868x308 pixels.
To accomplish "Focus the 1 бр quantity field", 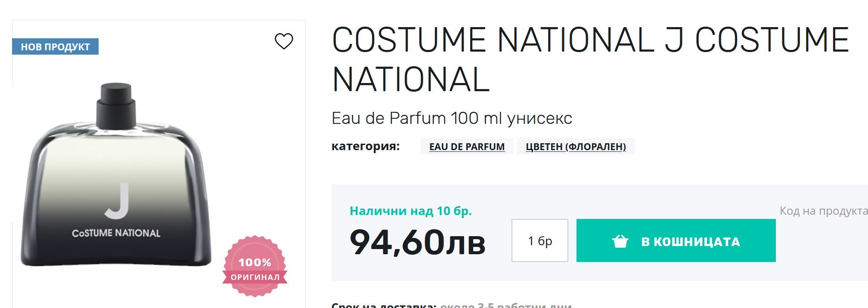I will pos(539,240).
